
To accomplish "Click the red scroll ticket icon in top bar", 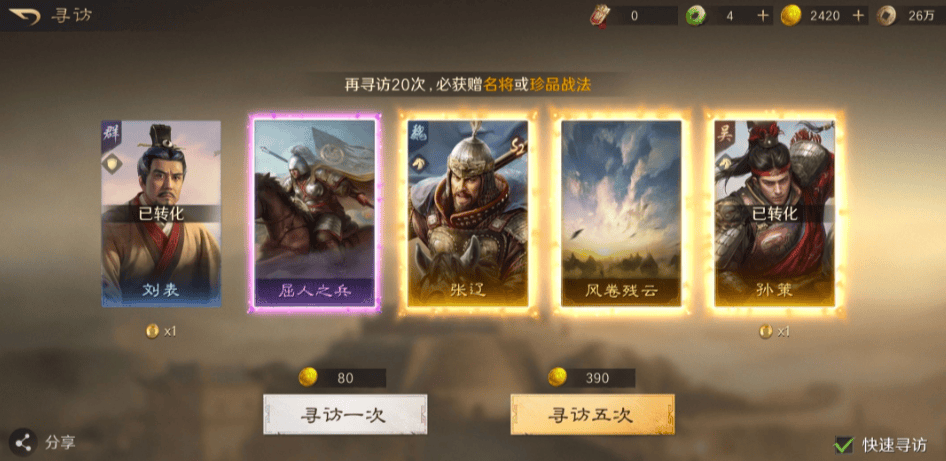I will [x=600, y=16].
